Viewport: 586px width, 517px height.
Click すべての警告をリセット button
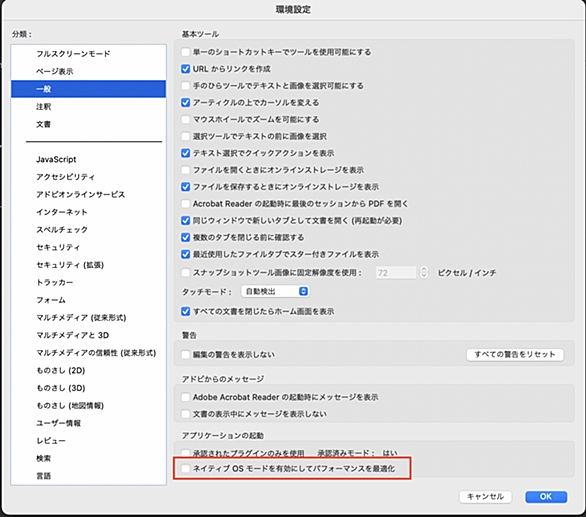point(515,354)
